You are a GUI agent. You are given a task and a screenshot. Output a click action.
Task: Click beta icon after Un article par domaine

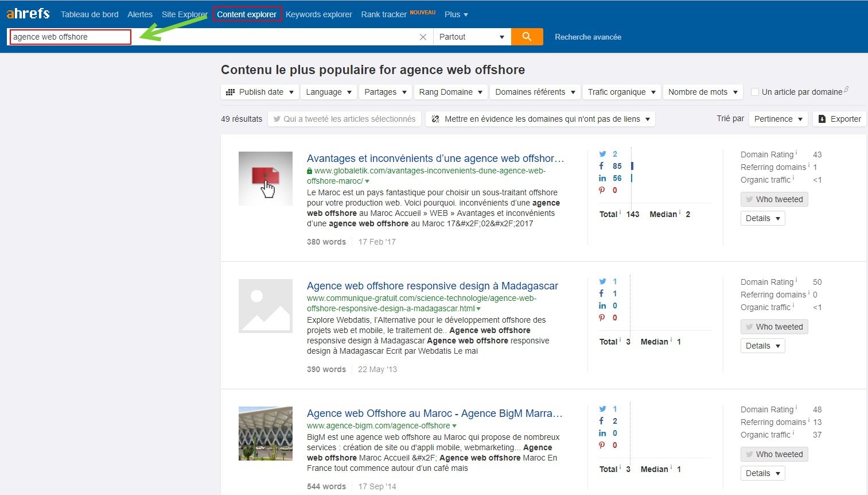(846, 90)
